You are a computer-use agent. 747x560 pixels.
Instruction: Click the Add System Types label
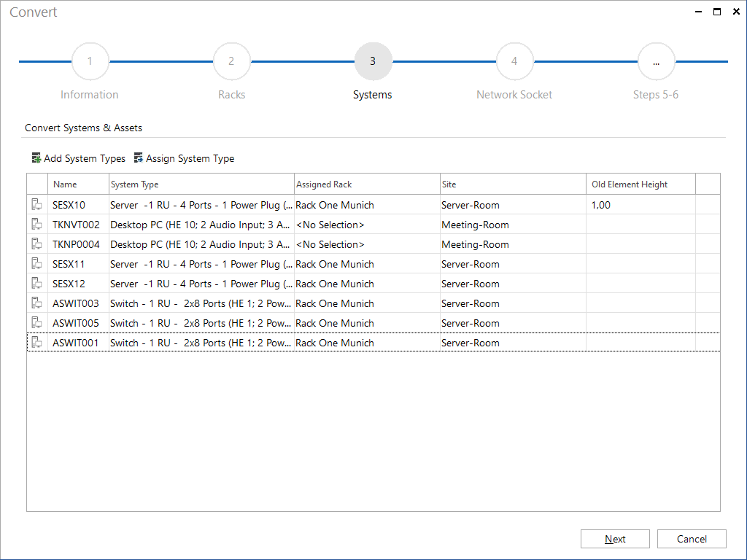pyautogui.click(x=85, y=158)
